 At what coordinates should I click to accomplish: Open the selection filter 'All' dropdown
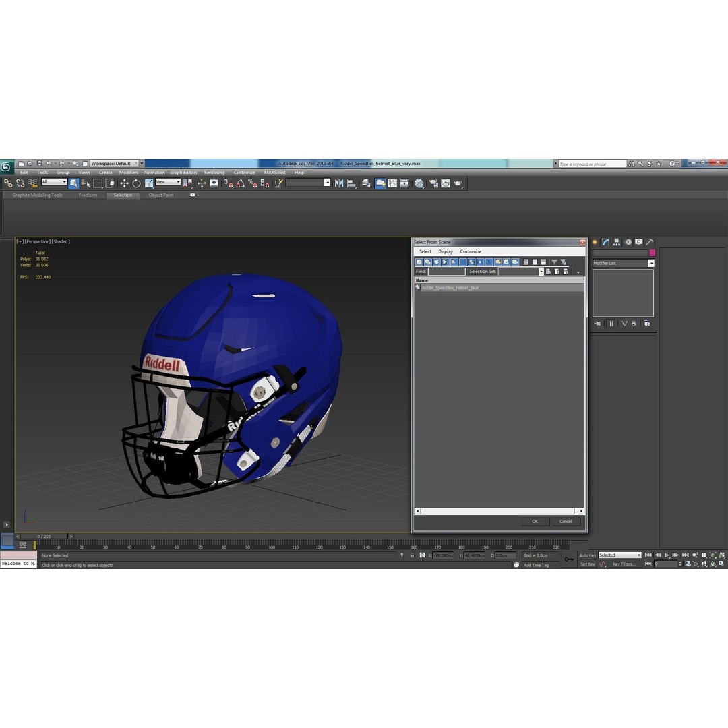point(54,182)
